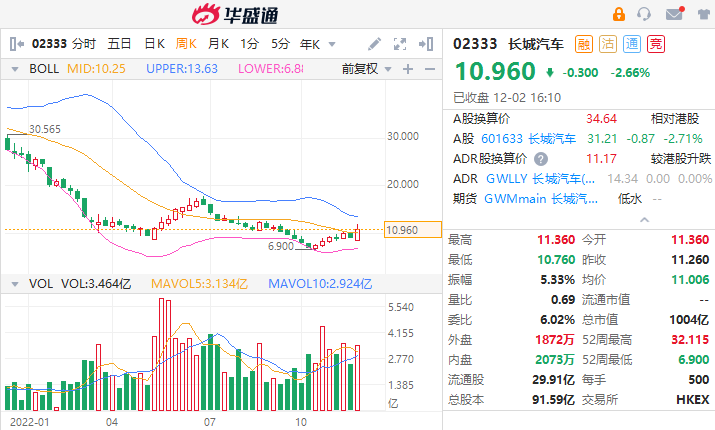The width and height of the screenshot is (715, 430).
Task: Click the plus zoom-in chart icon
Action: point(408,69)
